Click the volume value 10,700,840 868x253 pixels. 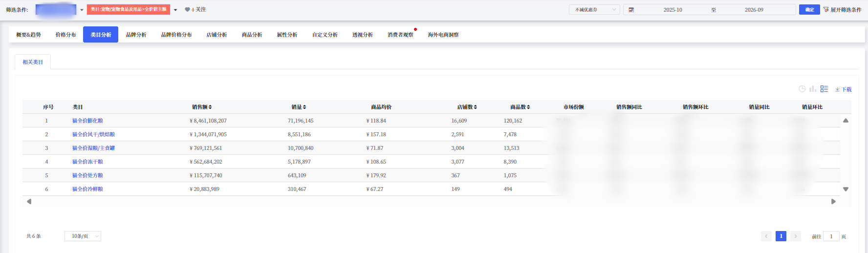(301, 148)
